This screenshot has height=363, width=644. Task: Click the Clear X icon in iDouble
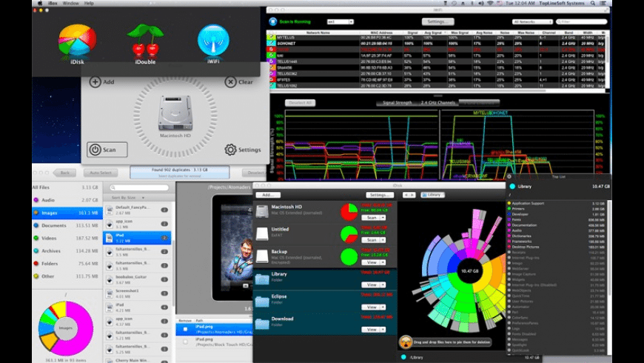[x=230, y=81]
